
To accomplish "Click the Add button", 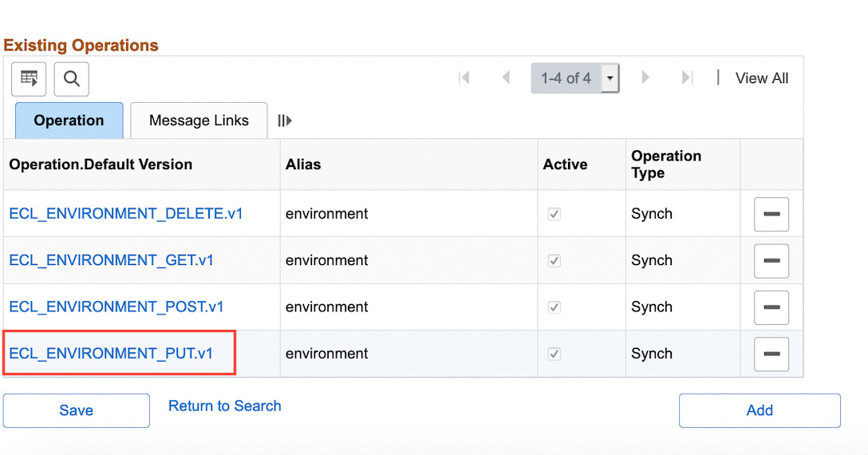I will (759, 410).
